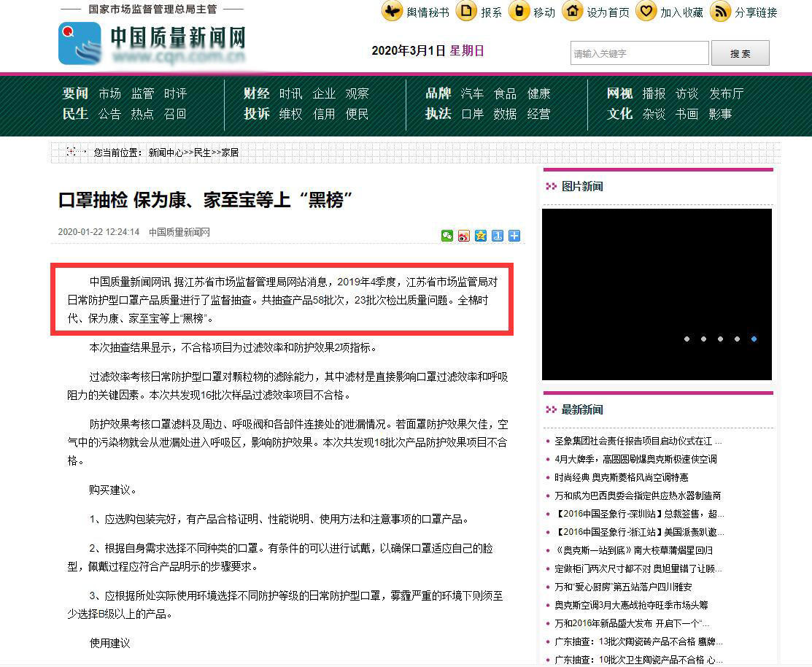Select the last carousel dot

click(x=754, y=339)
